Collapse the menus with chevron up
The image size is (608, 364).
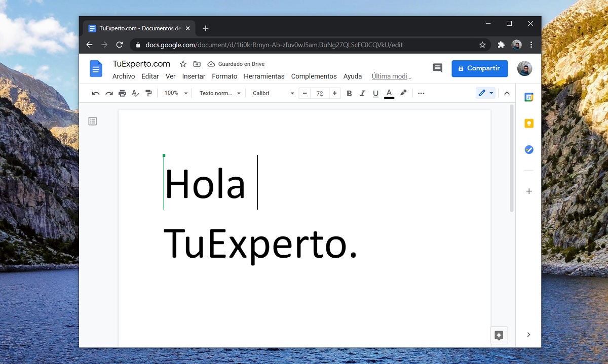pyautogui.click(x=507, y=93)
